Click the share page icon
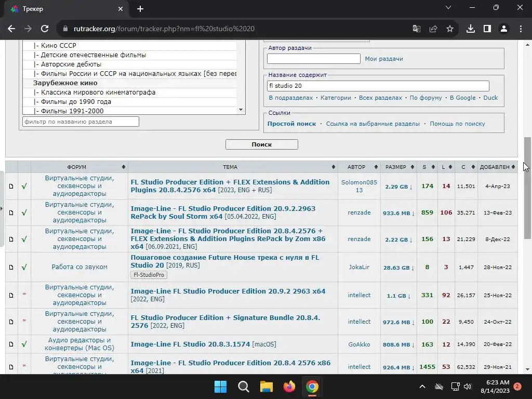The height and width of the screenshot is (399, 532). [x=433, y=29]
